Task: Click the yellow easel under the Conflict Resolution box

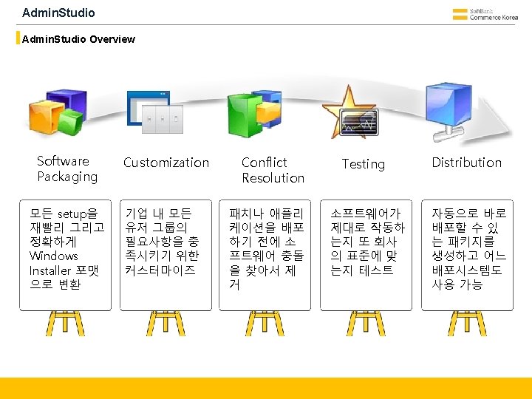Action: pos(265,324)
